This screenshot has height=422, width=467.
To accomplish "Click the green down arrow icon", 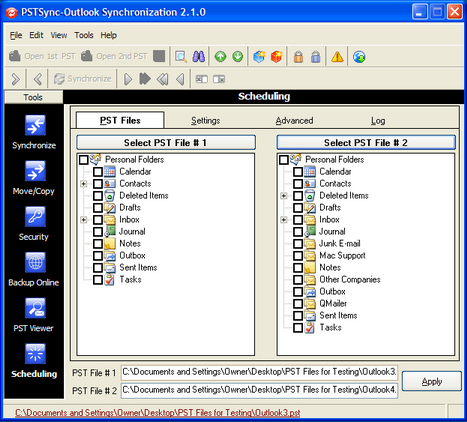I will pyautogui.click(x=238, y=56).
